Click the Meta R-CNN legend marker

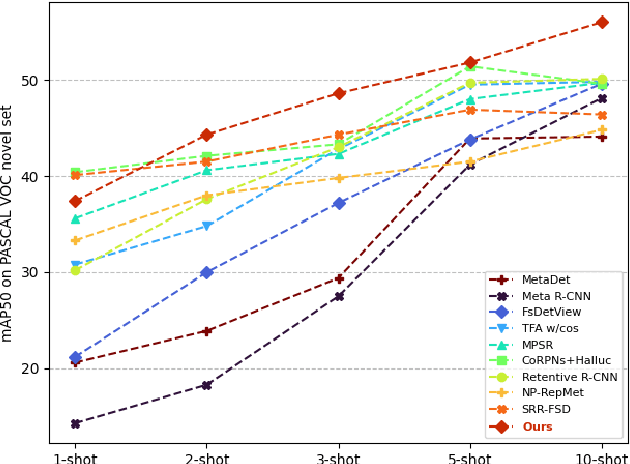pos(502,296)
